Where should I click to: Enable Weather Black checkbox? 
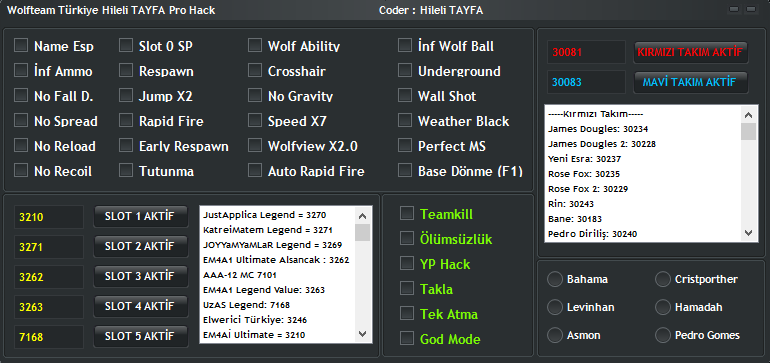[405, 121]
